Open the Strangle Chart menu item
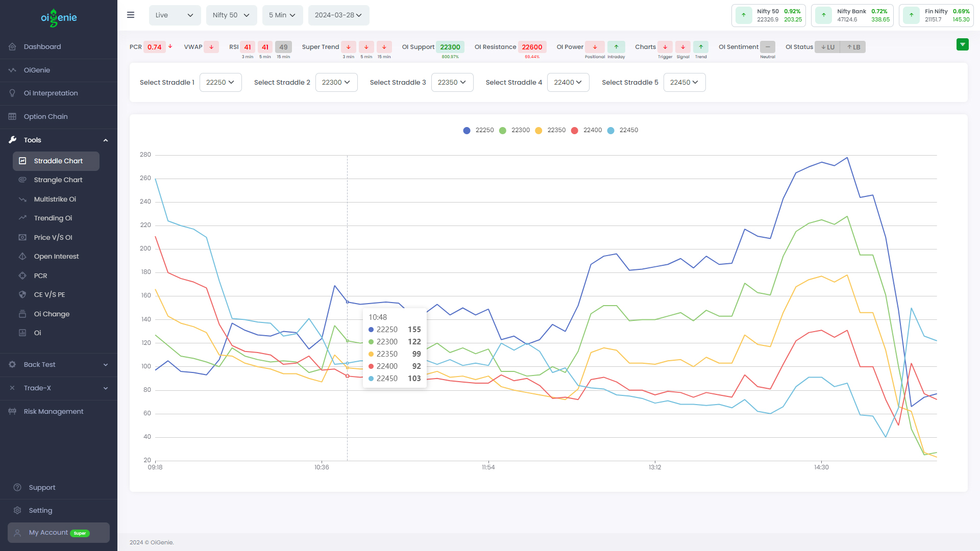 click(58, 180)
